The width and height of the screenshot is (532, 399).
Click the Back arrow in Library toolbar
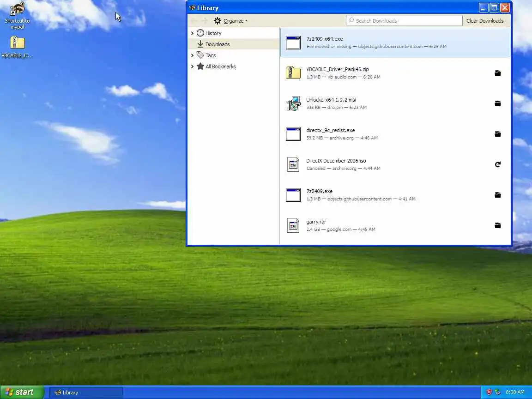point(194,21)
